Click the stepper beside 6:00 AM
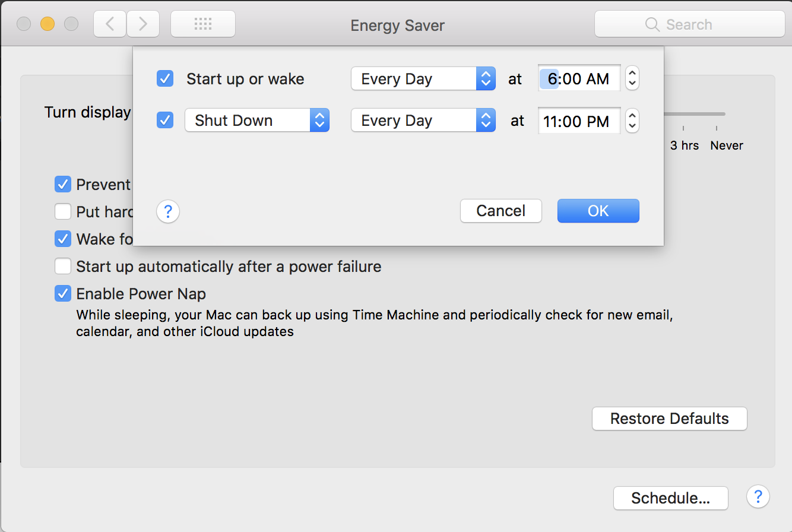 632,78
